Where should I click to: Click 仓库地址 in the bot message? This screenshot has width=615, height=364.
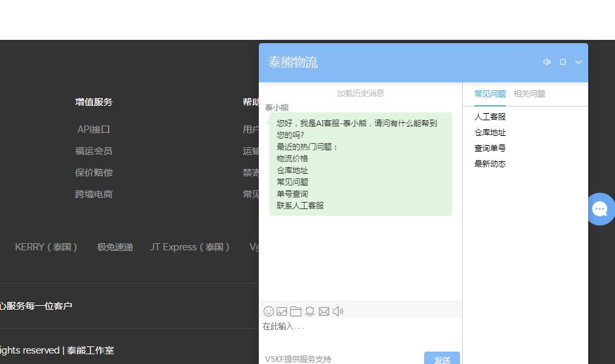tap(292, 170)
